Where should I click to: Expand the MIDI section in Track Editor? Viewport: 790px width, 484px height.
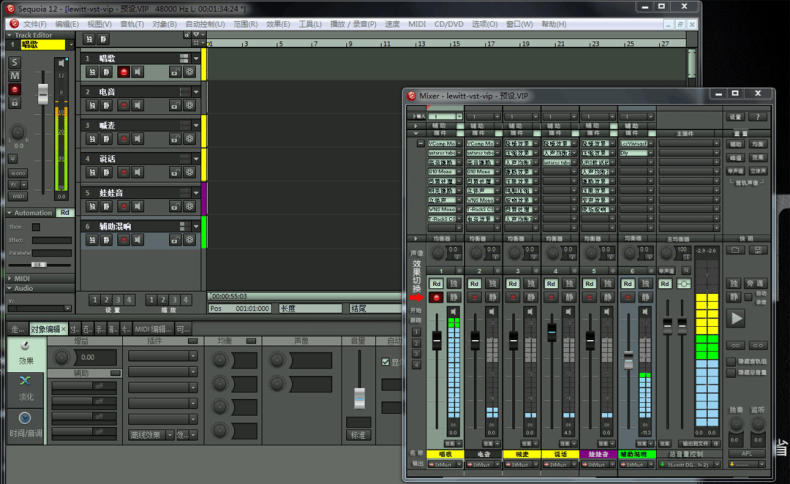click(22, 278)
